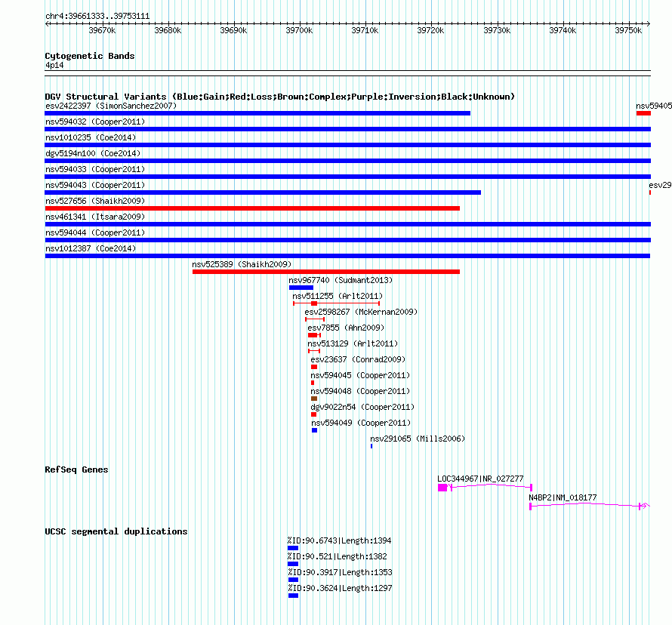Click nsv594045 (Cooper2011) small red glyph

click(x=313, y=383)
